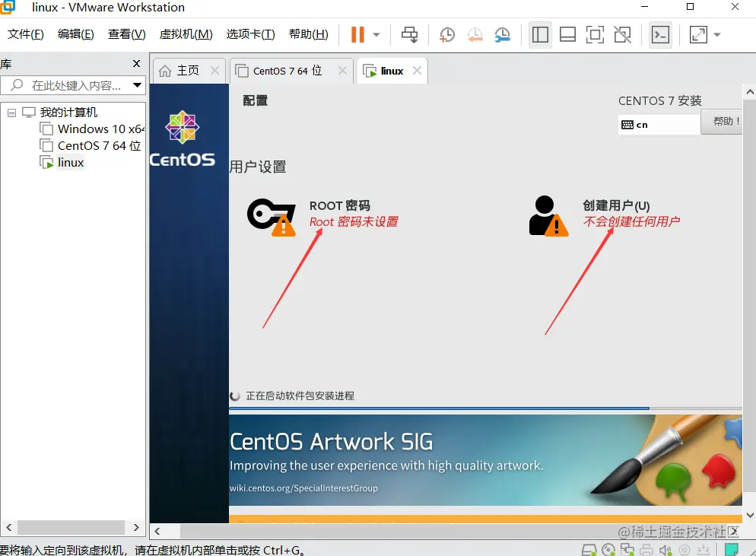Click the VM view scroll down arrow
Image resolution: width=756 pixels, height=556 pixels.
click(750, 515)
